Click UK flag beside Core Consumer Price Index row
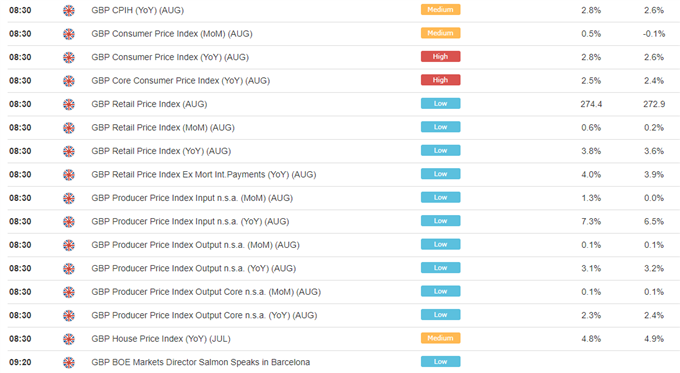This screenshot has width=680, height=373. tap(69, 81)
